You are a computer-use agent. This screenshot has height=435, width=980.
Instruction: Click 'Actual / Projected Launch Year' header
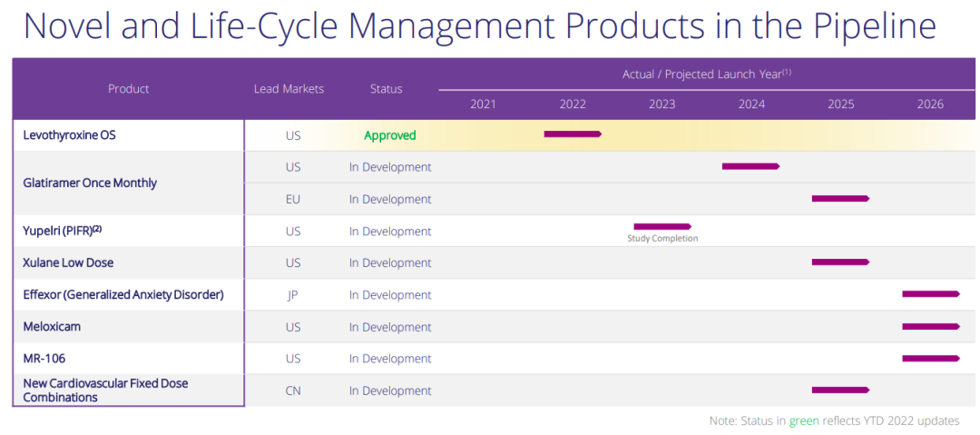point(707,74)
